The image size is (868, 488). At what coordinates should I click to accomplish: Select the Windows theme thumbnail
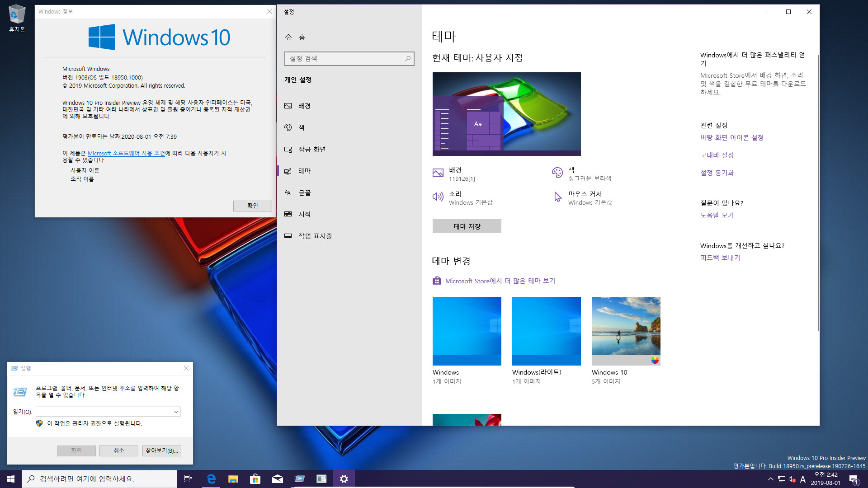(467, 331)
